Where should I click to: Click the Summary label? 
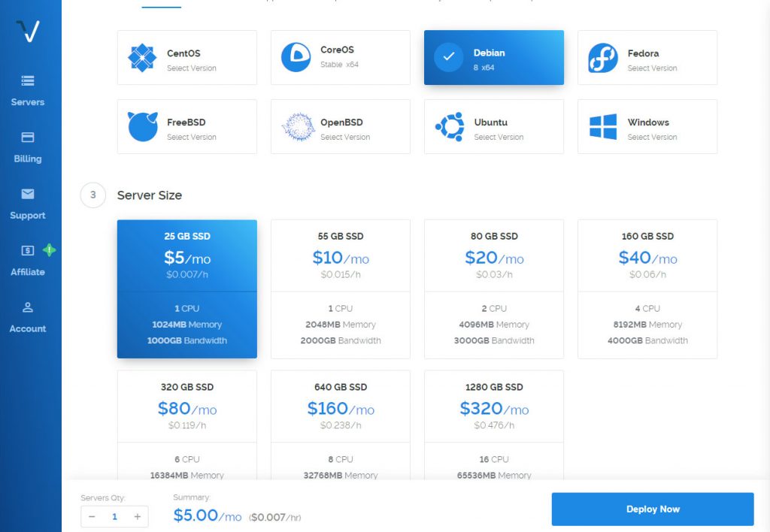(x=192, y=497)
